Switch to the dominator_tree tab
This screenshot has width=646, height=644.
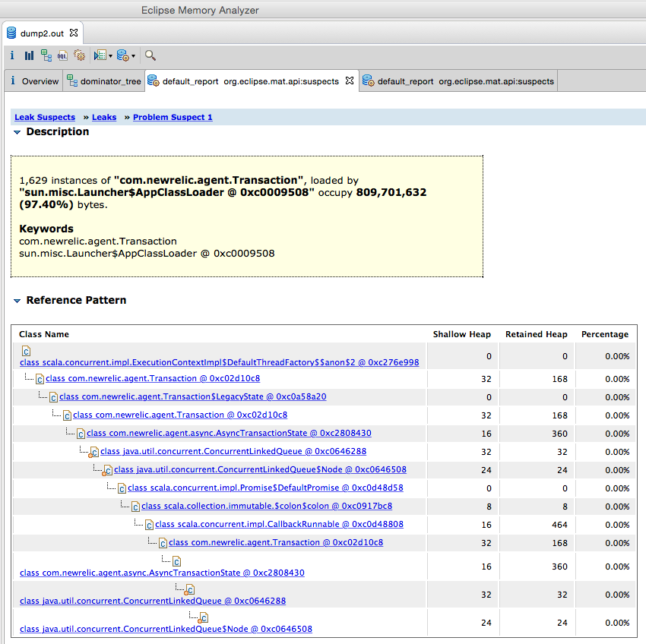click(104, 81)
